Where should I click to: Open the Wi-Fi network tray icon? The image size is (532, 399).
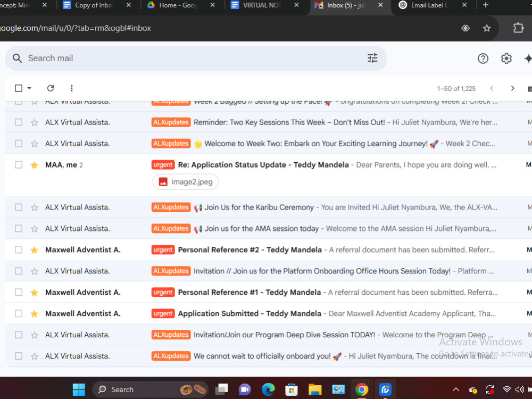pos(506,389)
